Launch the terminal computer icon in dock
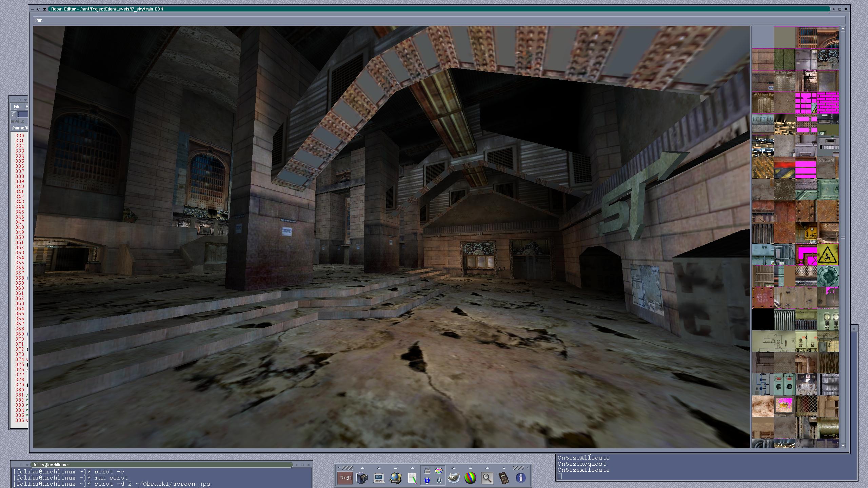The width and height of the screenshot is (868, 488). point(379,478)
